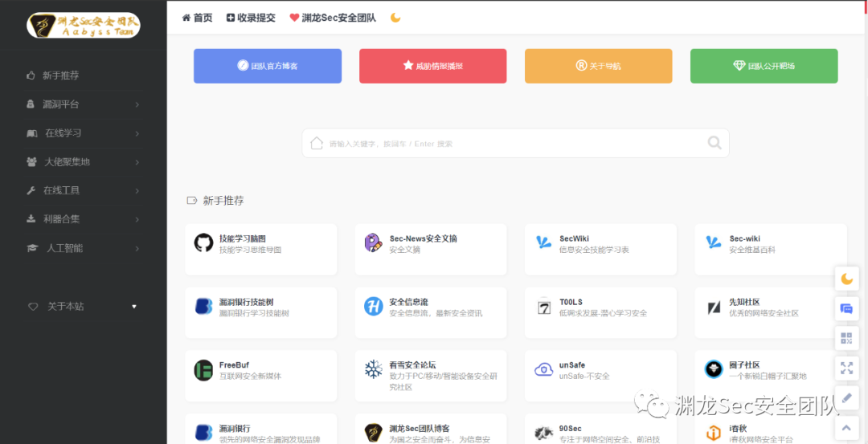868x444 pixels.
Task: Select 在线工具 sidebar menu label
Action: click(x=61, y=191)
